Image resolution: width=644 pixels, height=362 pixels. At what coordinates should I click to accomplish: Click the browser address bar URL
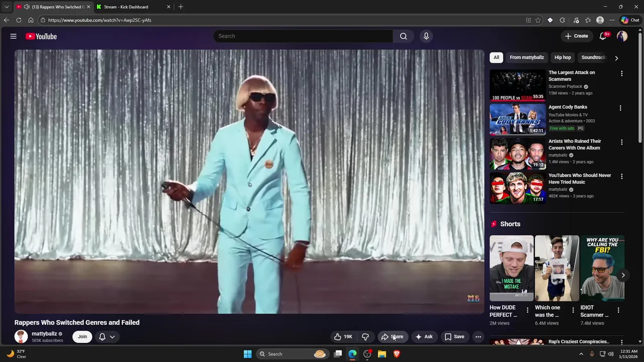tap(100, 20)
